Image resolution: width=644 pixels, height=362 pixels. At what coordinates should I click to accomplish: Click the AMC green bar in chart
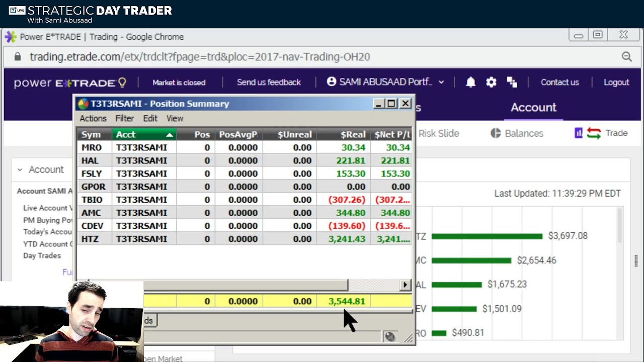[x=471, y=260]
